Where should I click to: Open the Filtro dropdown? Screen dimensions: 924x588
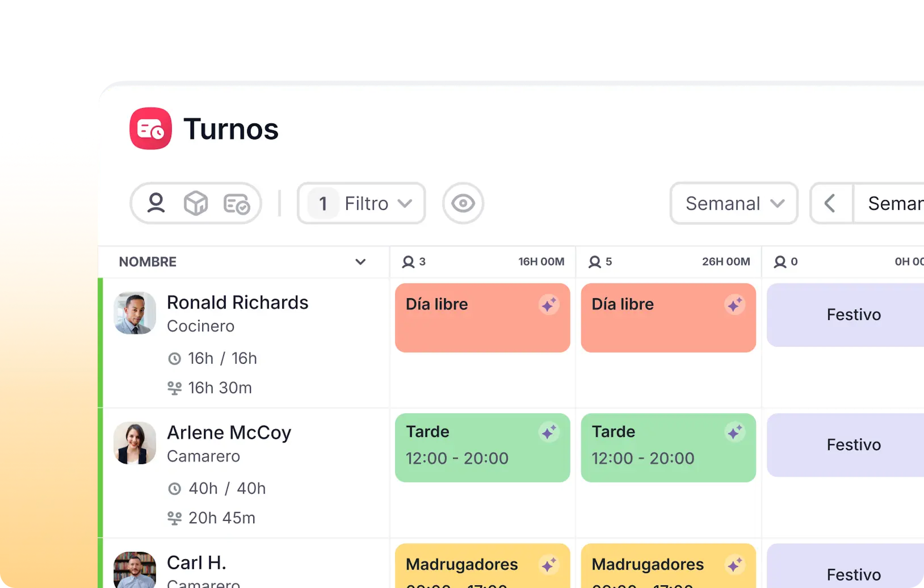pyautogui.click(x=361, y=203)
